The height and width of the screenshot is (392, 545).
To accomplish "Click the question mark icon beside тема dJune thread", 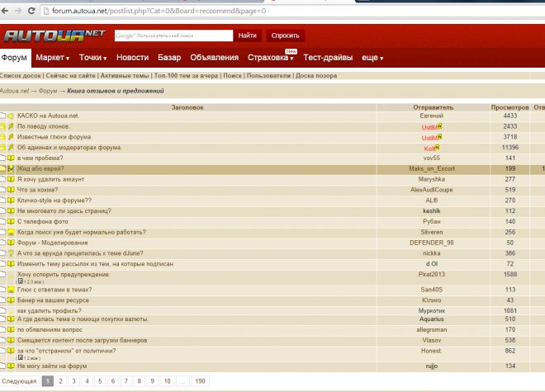I will [x=12, y=253].
